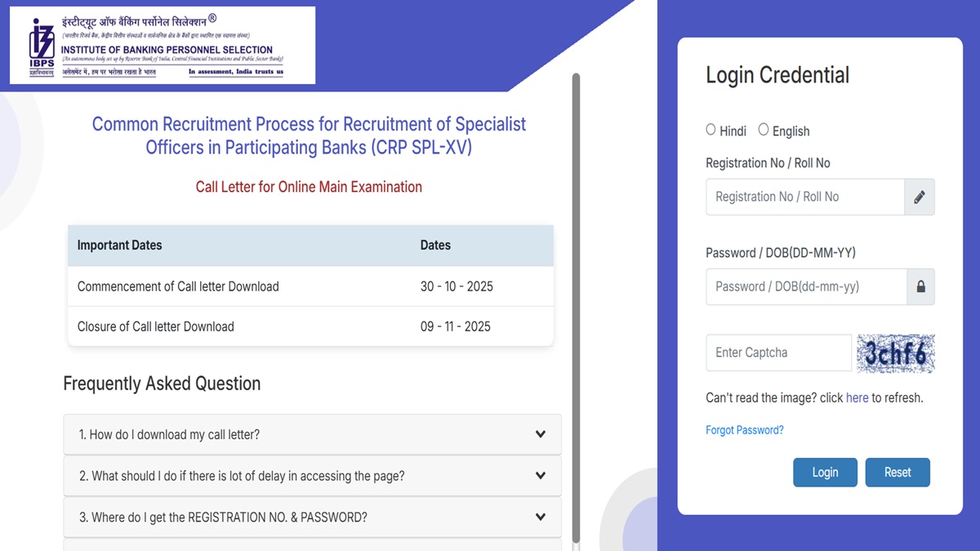This screenshot has height=551, width=980.
Task: Click the padlock icon beside Password field
Action: 920,287
